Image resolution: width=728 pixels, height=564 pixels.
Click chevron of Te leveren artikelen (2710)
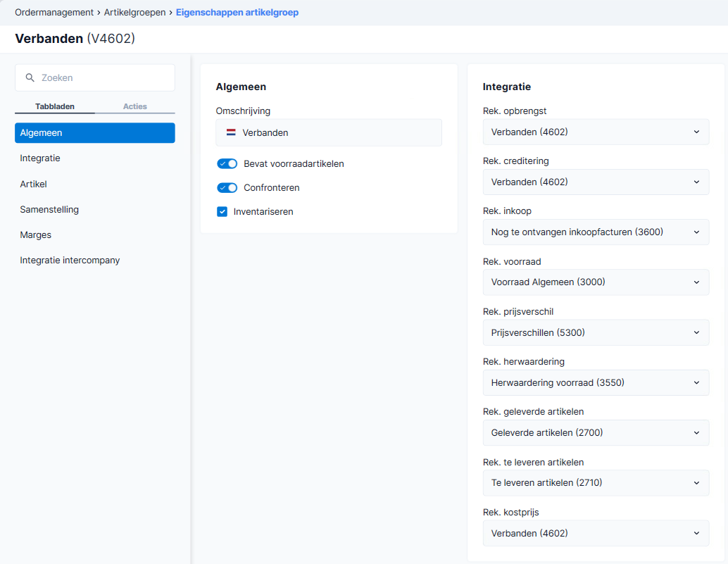tap(696, 483)
